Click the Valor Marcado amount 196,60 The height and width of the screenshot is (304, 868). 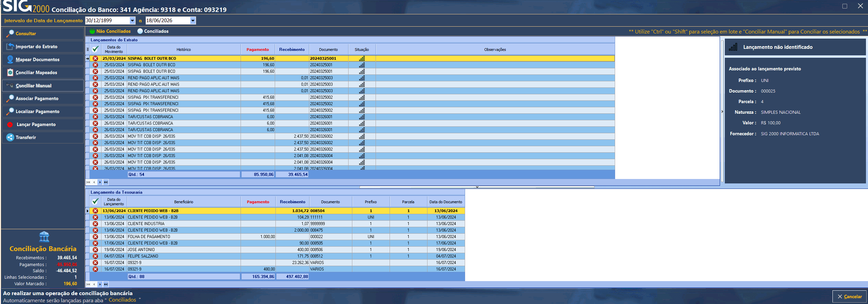click(70, 284)
